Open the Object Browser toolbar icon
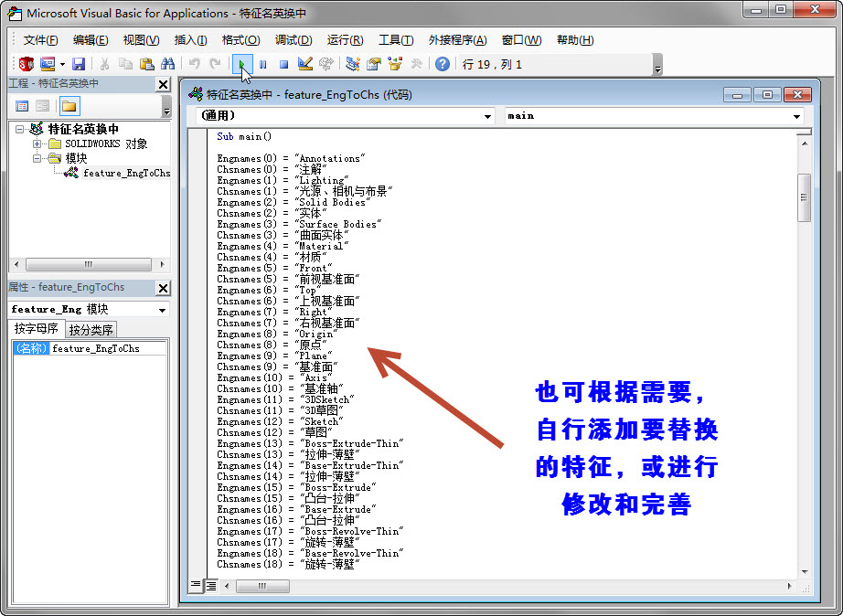 pyautogui.click(x=395, y=64)
